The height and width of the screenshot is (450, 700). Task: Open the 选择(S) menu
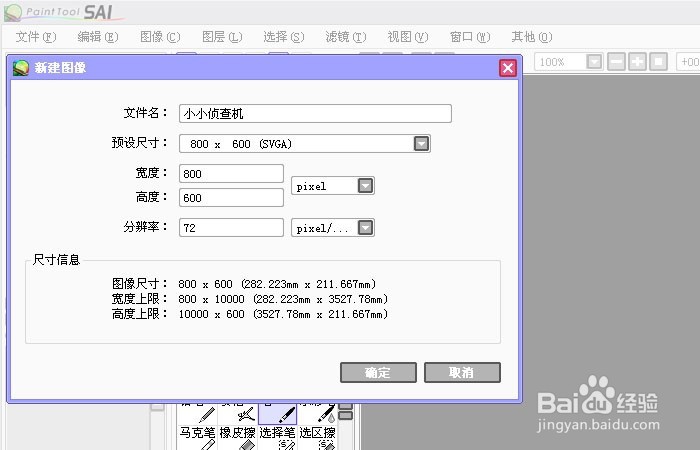(283, 37)
